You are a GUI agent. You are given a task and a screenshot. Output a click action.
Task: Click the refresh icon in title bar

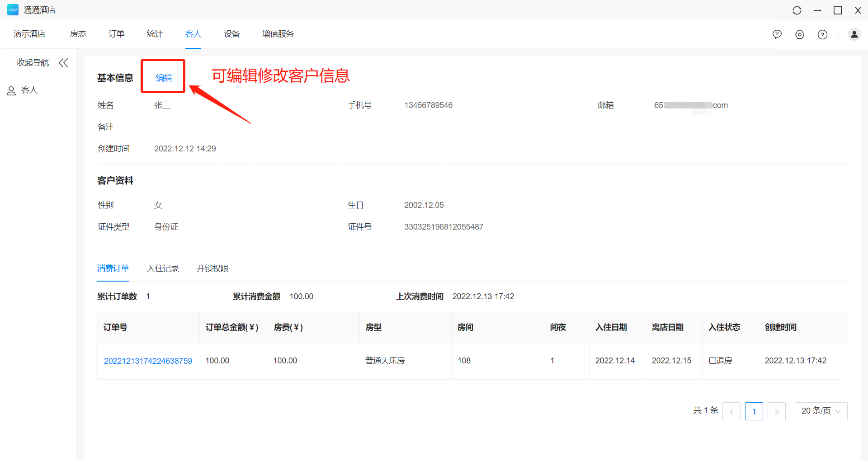click(797, 10)
